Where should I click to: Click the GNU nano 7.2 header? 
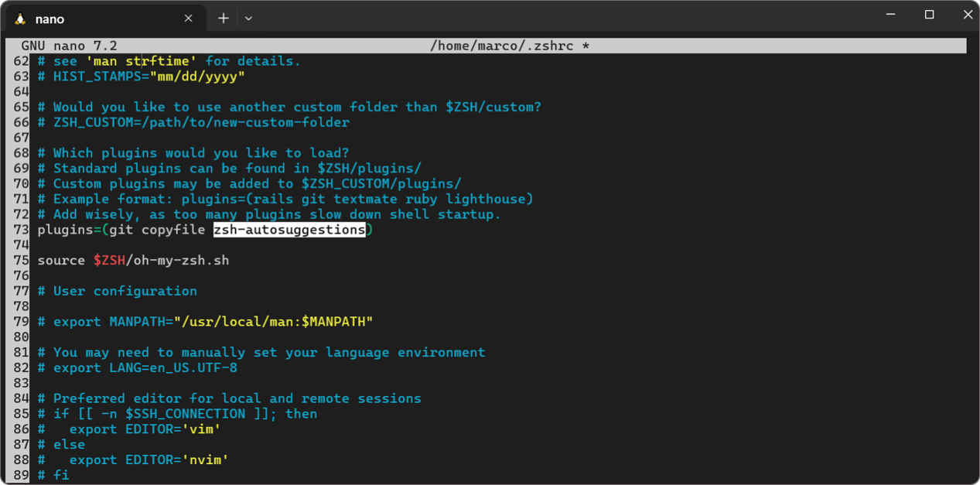click(x=69, y=46)
